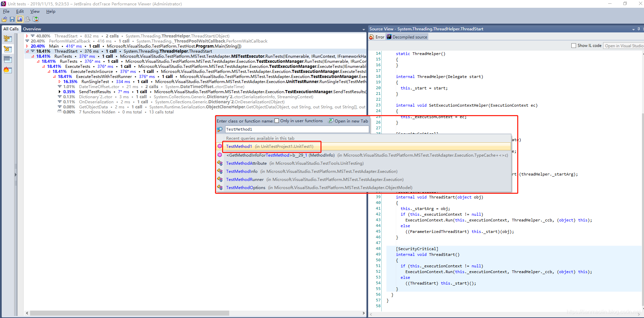The height and width of the screenshot is (318, 644).
Task: Enable Only in user functions checkbox
Action: pos(277,121)
